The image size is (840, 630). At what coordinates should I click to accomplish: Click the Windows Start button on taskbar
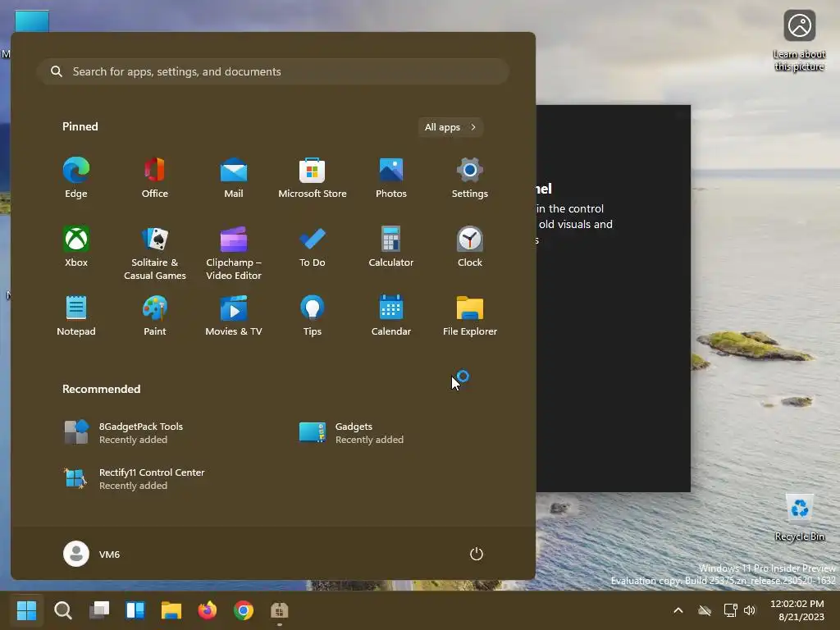pos(27,609)
